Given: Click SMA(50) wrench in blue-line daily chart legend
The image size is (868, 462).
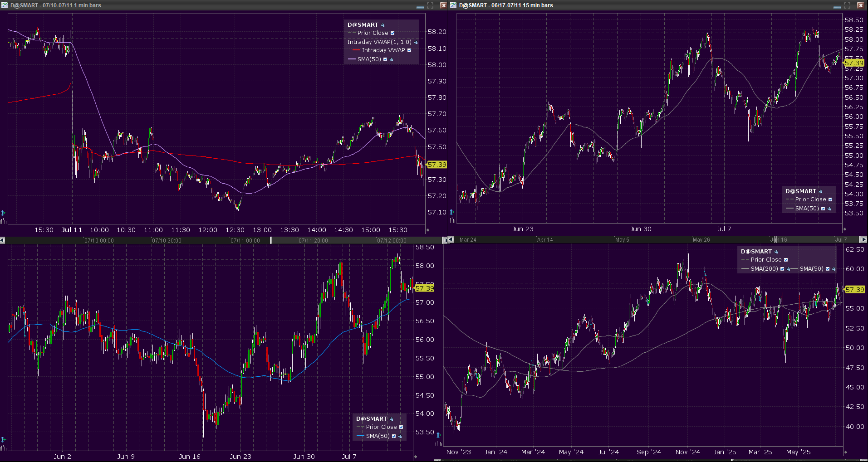Looking at the screenshot, I should pyautogui.click(x=400, y=436).
